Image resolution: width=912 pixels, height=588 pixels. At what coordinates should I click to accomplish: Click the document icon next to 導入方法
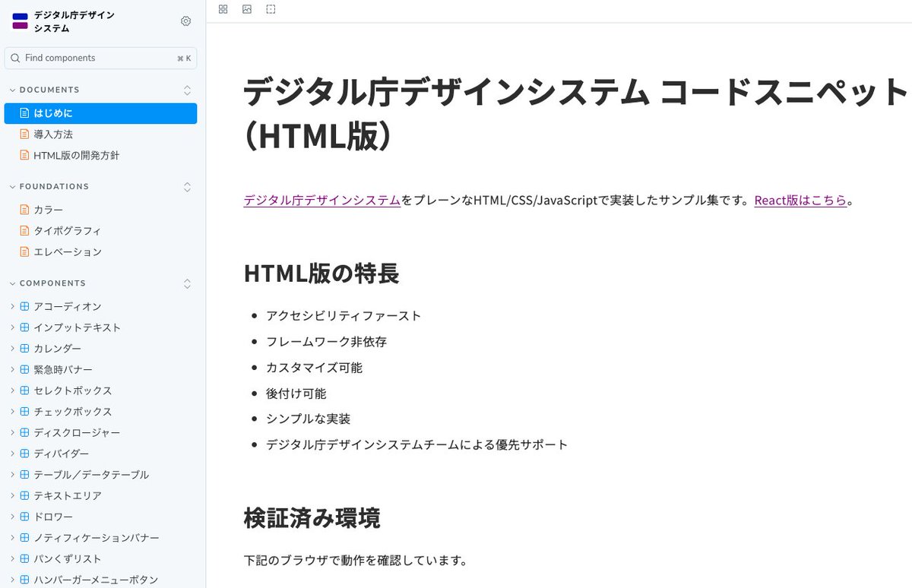pyautogui.click(x=24, y=134)
